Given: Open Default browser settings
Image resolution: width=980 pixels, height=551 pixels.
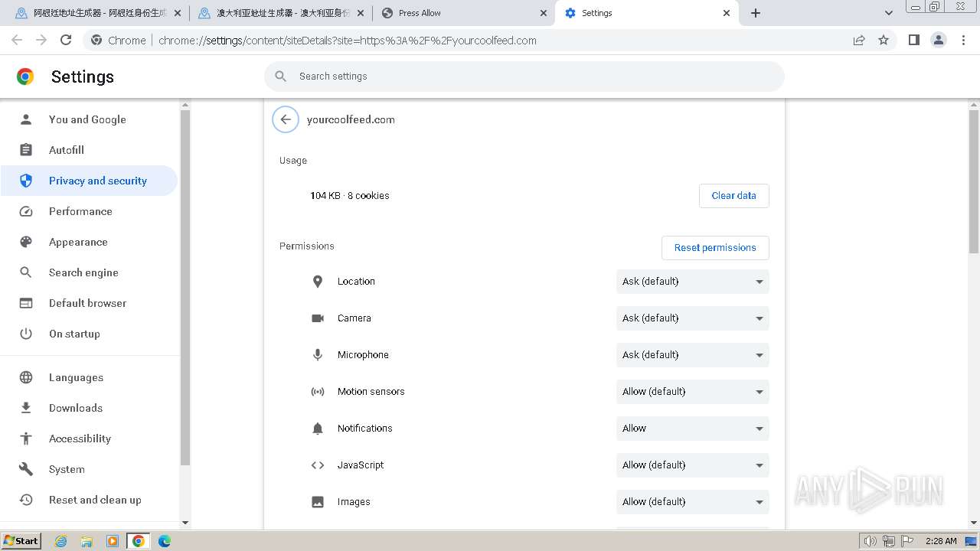Looking at the screenshot, I should [x=89, y=303].
